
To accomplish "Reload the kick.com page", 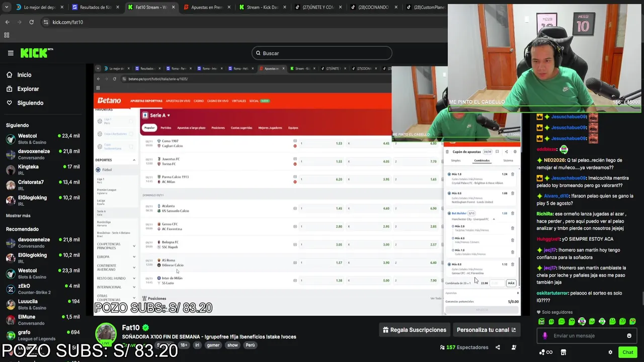I will click(31, 22).
